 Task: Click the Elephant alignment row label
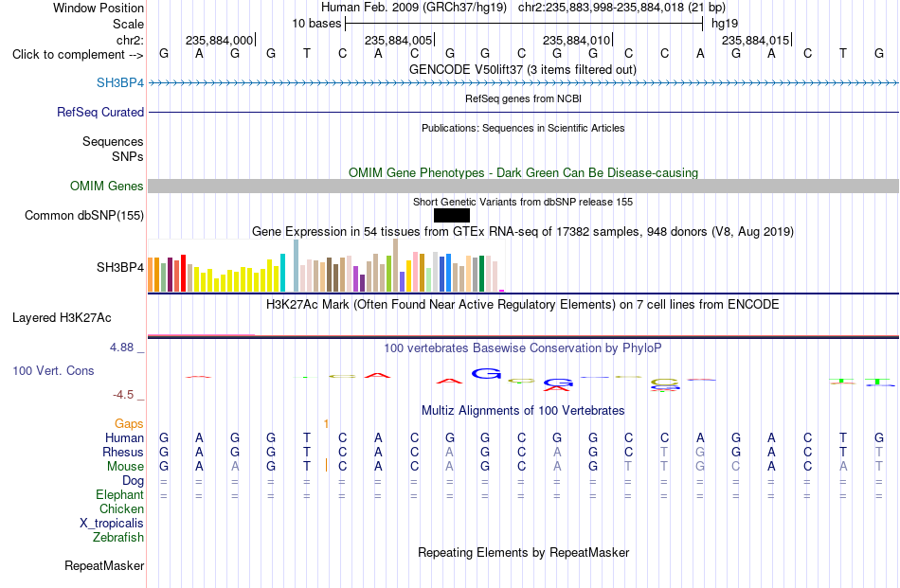pyautogui.click(x=120, y=494)
